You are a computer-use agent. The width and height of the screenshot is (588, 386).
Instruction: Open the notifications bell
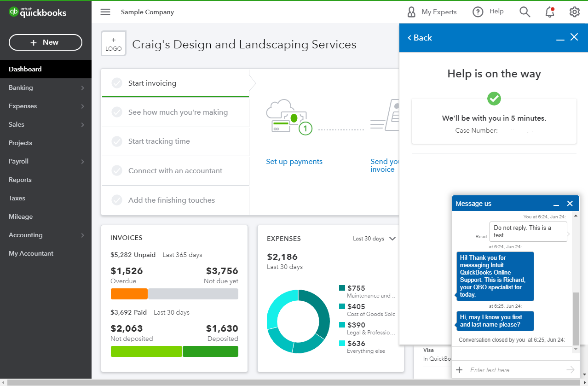click(550, 12)
